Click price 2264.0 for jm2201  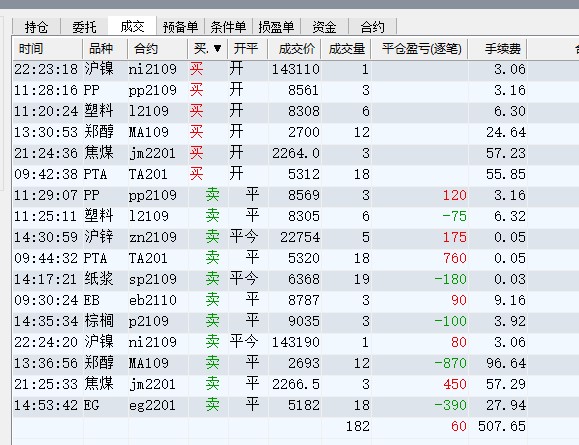pyautogui.click(x=296, y=153)
